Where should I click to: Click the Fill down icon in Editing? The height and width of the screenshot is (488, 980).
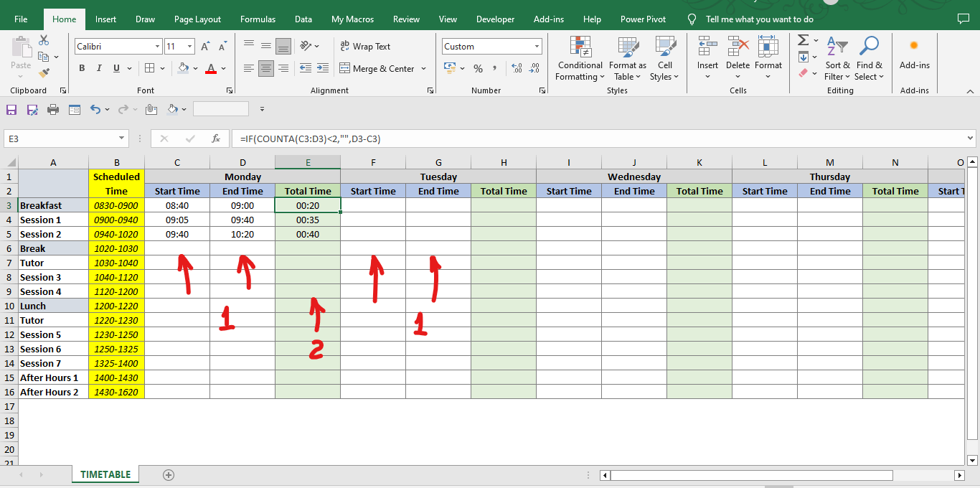click(x=804, y=57)
